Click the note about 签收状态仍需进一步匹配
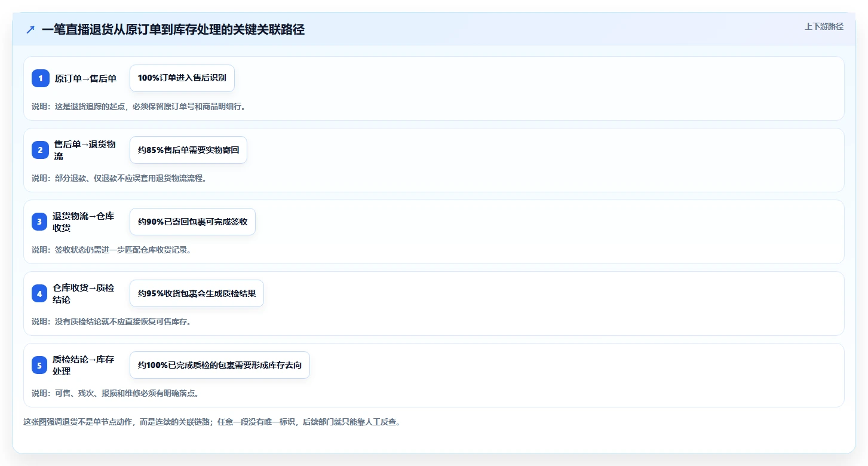868x466 pixels. click(x=111, y=250)
